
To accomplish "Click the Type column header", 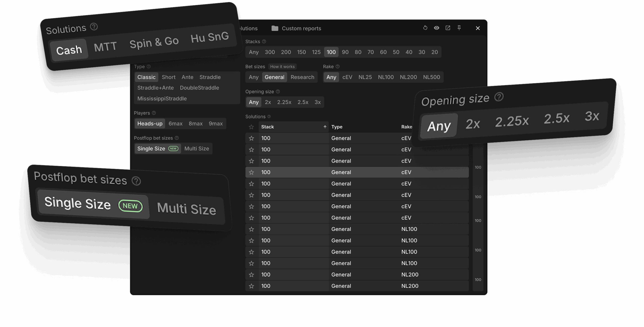I will point(337,127).
